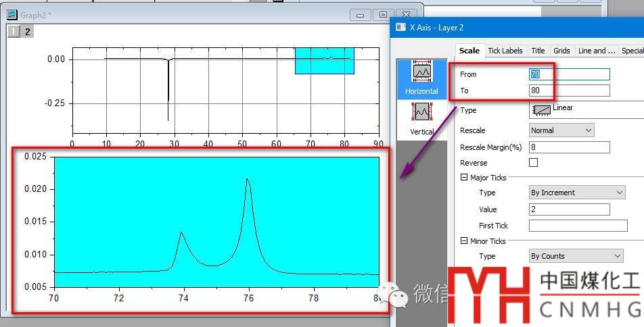
Task: Click the Rescale Margin(%) field
Action: [x=570, y=147]
